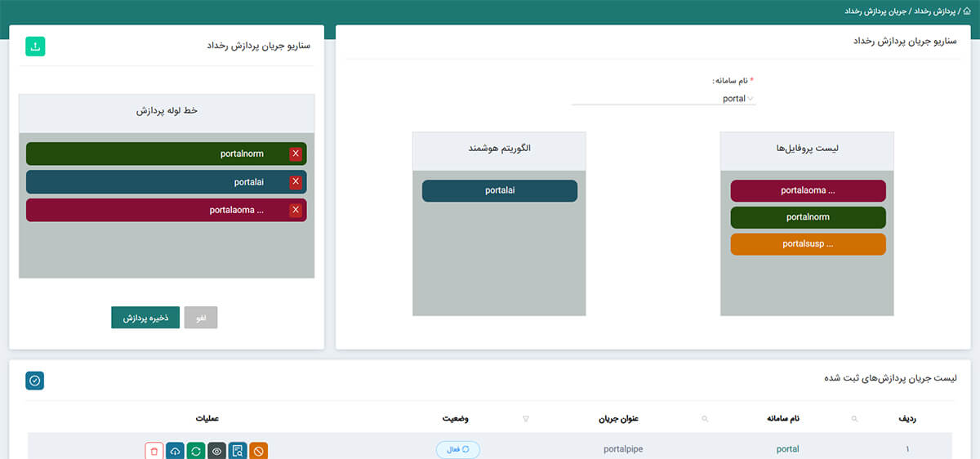Image resolution: width=980 pixels, height=459 pixels.
Task: Open the document search icon in portalpipe row
Action: 238,451
